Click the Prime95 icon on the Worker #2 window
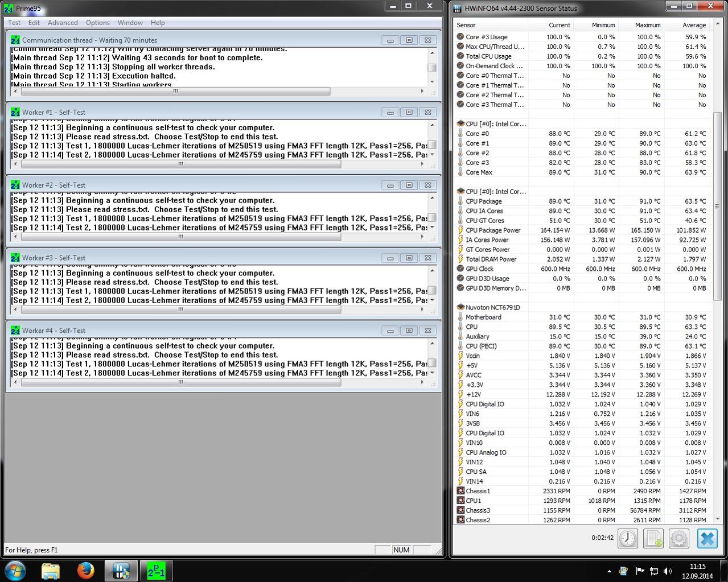 click(15, 185)
